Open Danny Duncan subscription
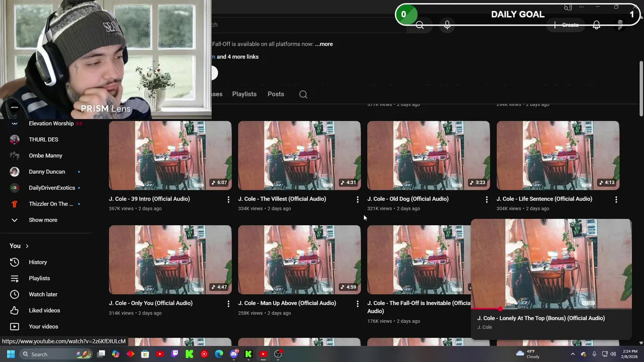 pyautogui.click(x=46, y=171)
